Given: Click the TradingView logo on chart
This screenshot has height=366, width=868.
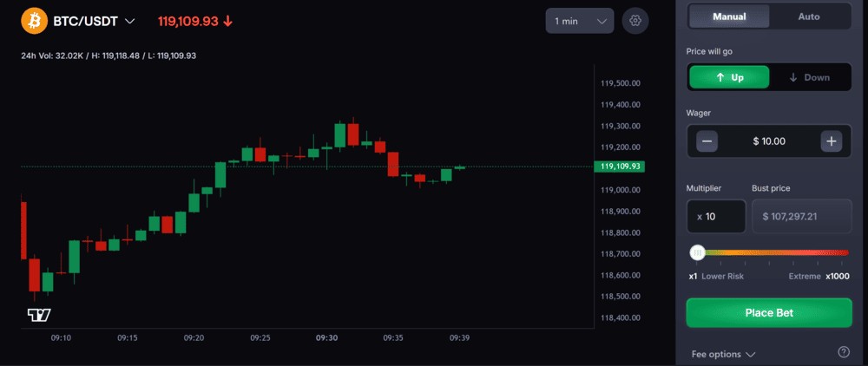Looking at the screenshot, I should click(x=39, y=314).
